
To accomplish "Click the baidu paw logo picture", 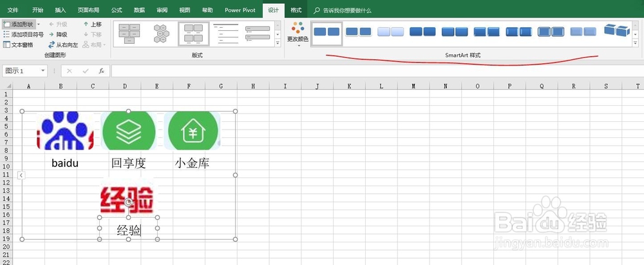I will (x=65, y=130).
